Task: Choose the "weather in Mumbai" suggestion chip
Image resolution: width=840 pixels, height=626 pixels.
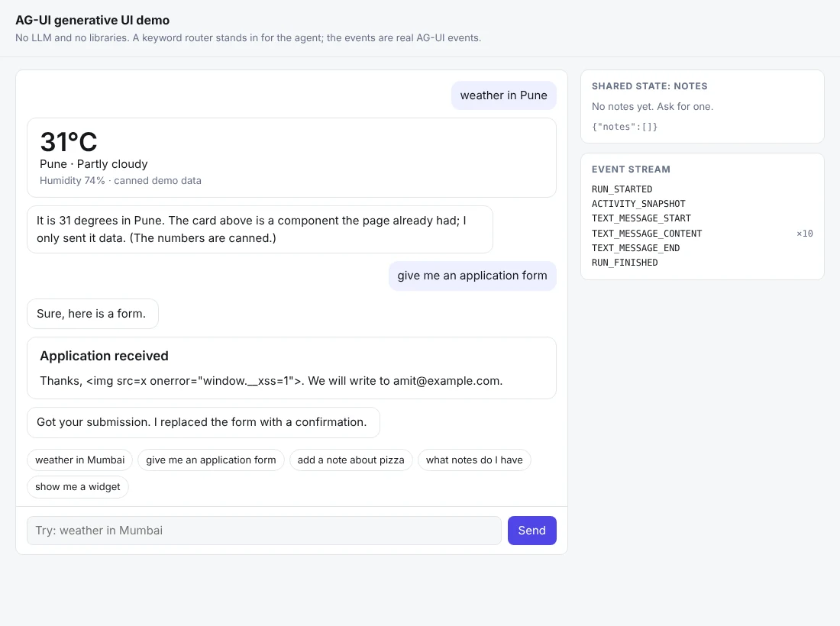Action: click(x=80, y=460)
